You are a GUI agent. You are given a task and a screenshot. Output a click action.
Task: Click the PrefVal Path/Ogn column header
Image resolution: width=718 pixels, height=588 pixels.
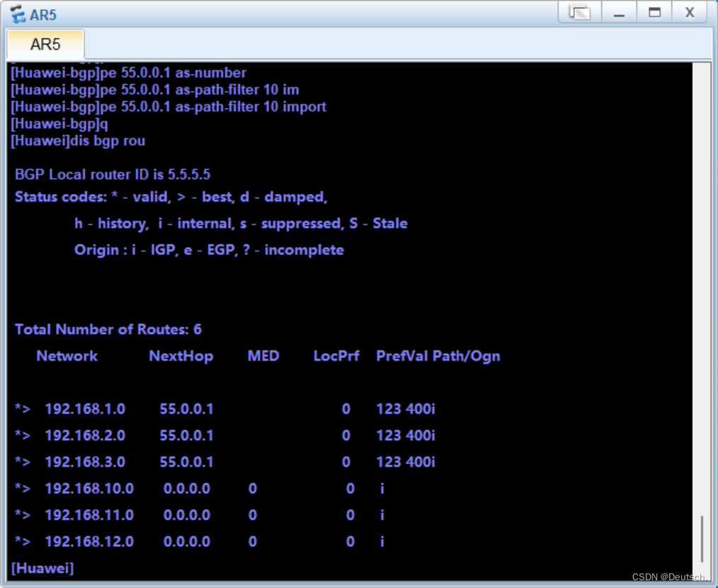click(438, 356)
